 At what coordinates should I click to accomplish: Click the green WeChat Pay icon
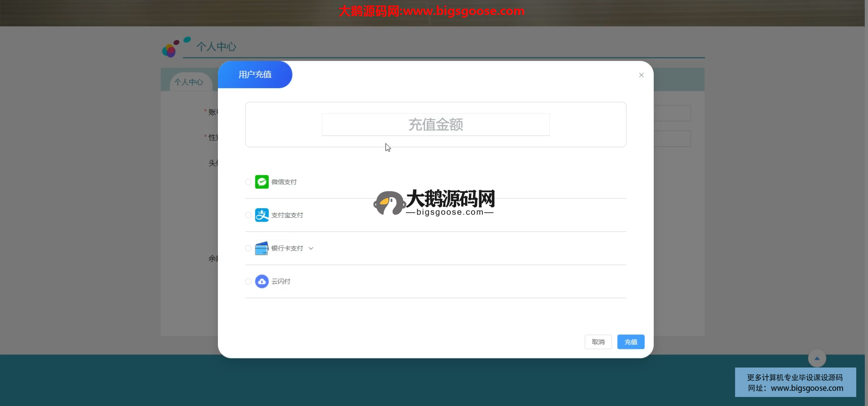[x=262, y=182]
